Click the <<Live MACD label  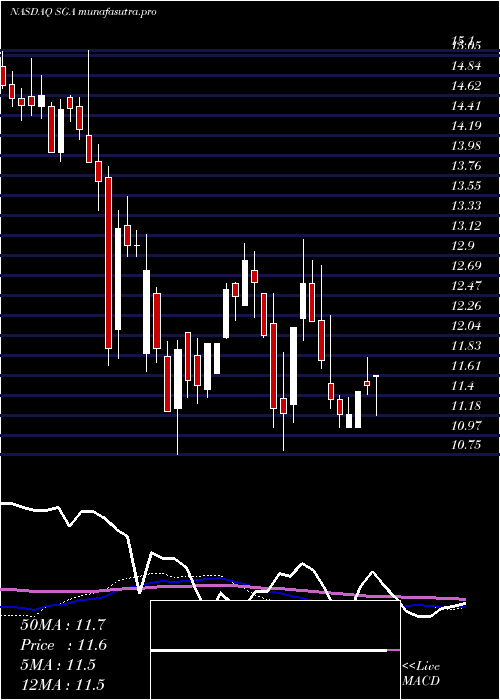click(421, 674)
